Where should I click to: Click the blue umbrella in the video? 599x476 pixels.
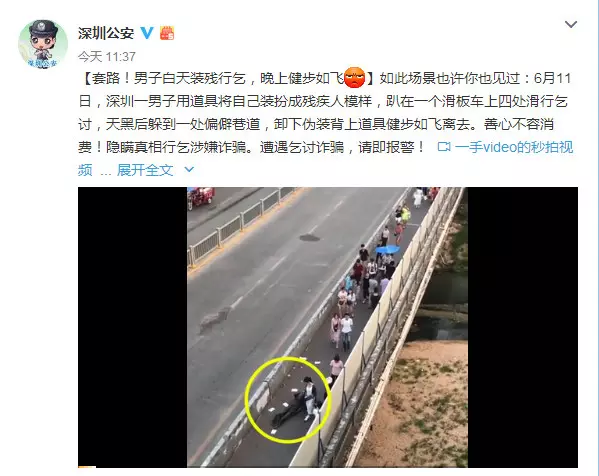pos(387,250)
